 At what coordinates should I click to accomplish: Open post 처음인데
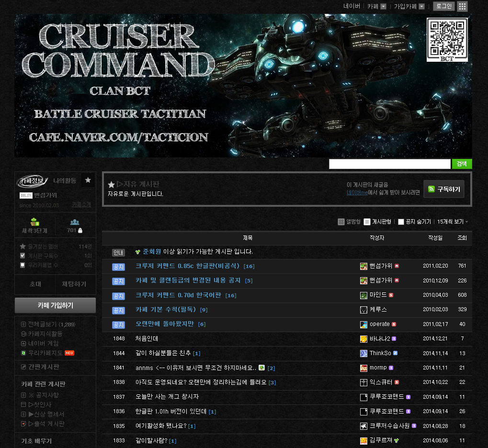pos(147,339)
